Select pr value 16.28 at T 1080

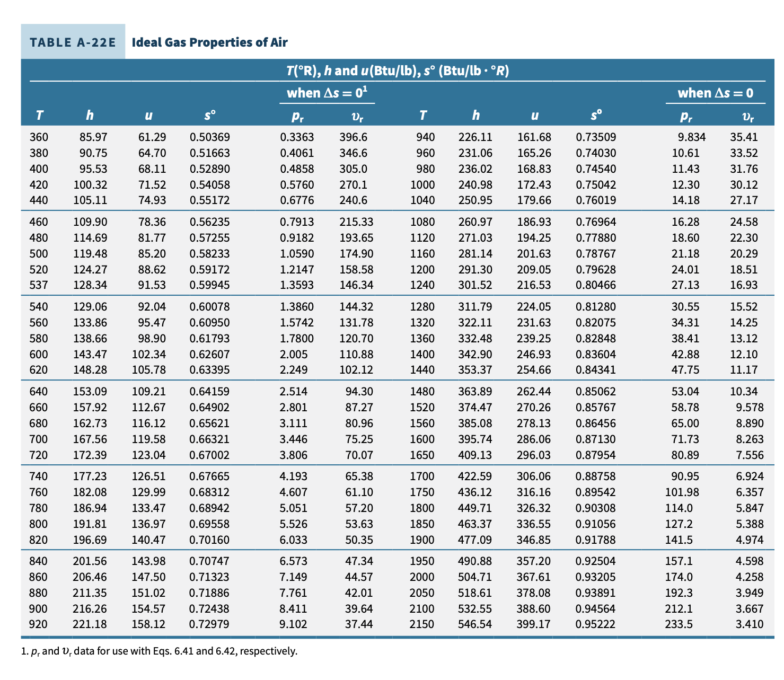pyautogui.click(x=685, y=222)
